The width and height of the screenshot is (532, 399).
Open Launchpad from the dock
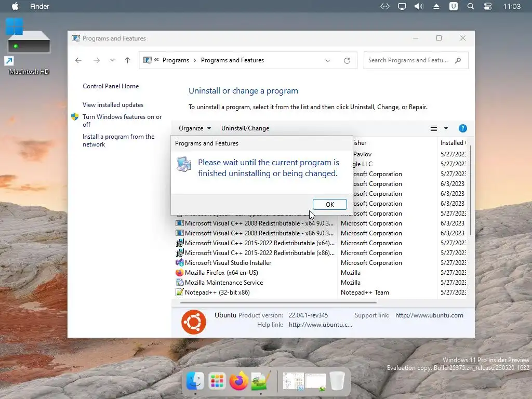pyautogui.click(x=217, y=381)
